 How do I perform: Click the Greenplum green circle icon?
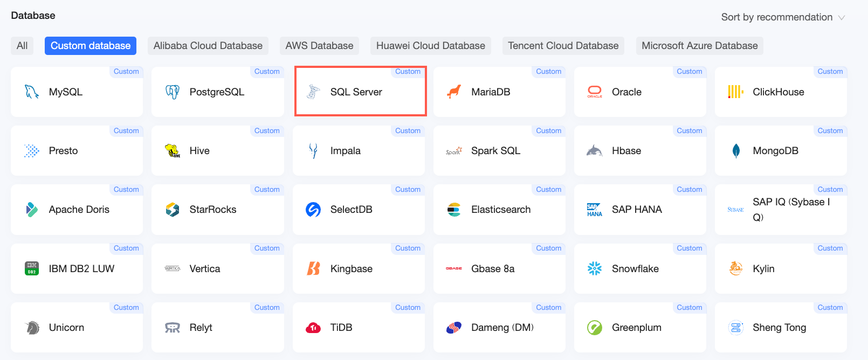click(x=595, y=328)
